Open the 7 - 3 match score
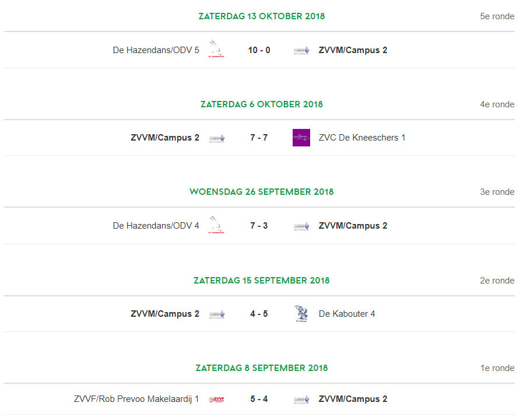527x420 pixels. pyautogui.click(x=259, y=226)
